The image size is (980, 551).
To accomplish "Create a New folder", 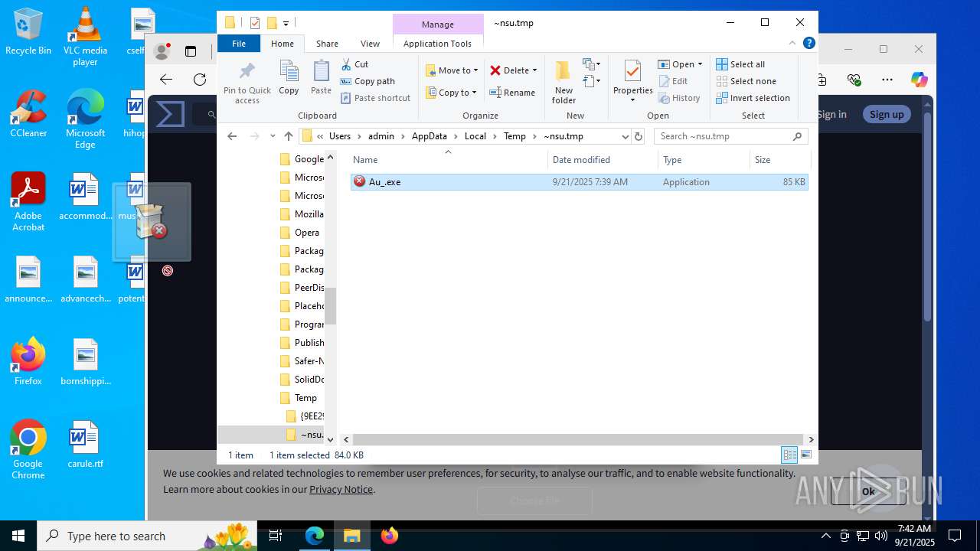I will coord(563,83).
